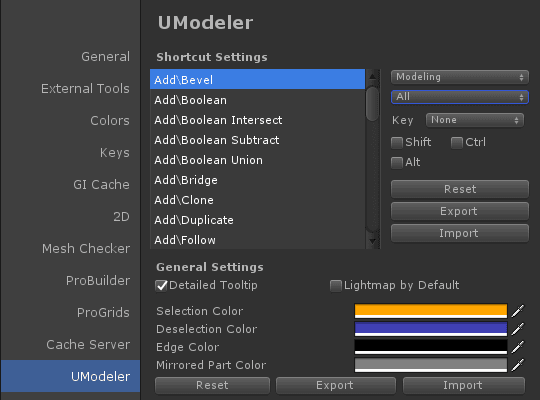The width and height of the screenshot is (540, 400).
Task: Enable the Shift modifier checkbox
Action: (x=397, y=142)
